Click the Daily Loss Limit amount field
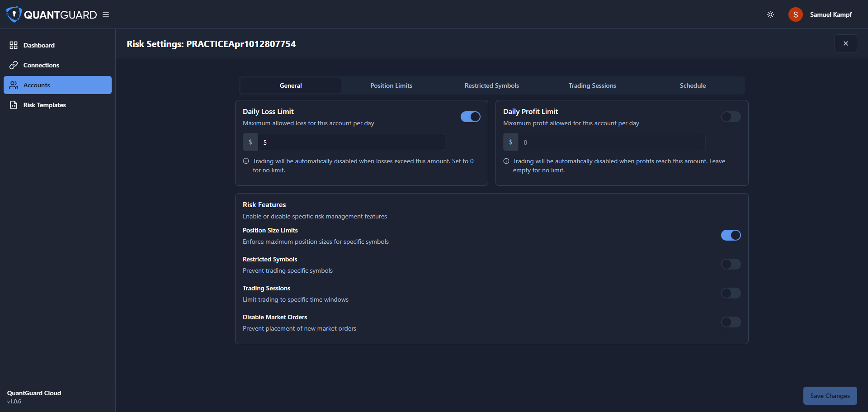868x412 pixels. tap(351, 142)
